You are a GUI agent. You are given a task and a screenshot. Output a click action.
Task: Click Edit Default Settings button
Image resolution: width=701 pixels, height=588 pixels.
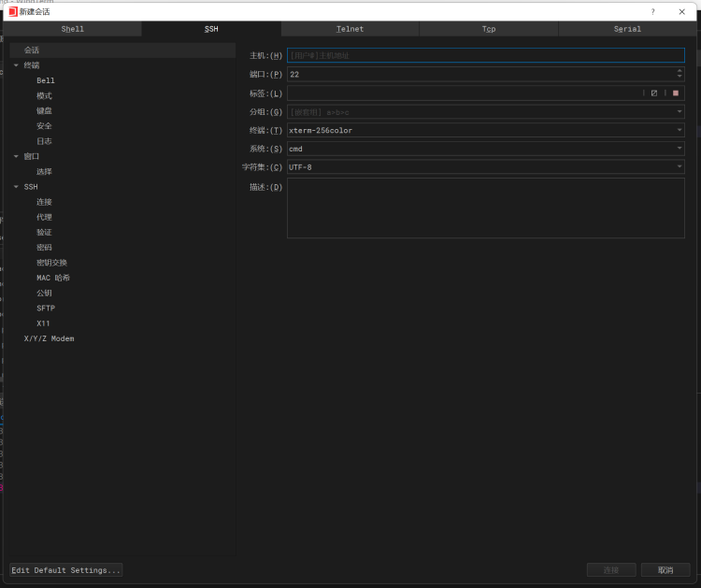[x=66, y=570]
